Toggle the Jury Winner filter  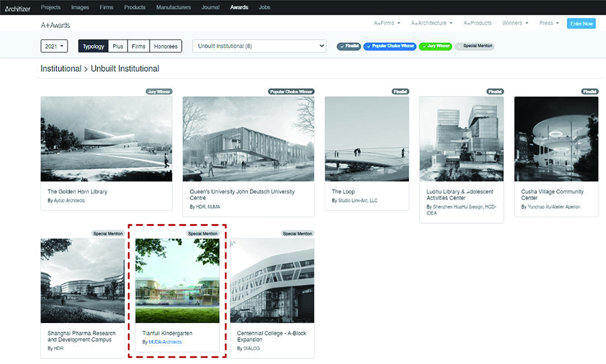pos(435,47)
